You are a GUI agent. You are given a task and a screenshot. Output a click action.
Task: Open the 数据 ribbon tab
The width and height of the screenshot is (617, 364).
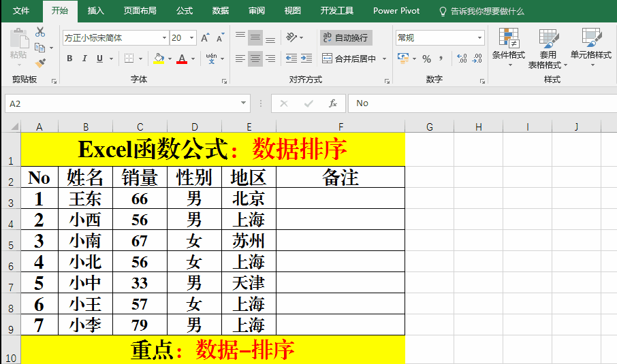[221, 11]
